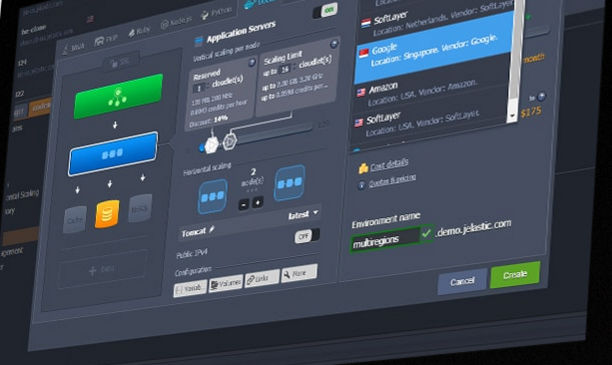Open the latest version dropdown
The image size is (612, 365).
(x=303, y=215)
